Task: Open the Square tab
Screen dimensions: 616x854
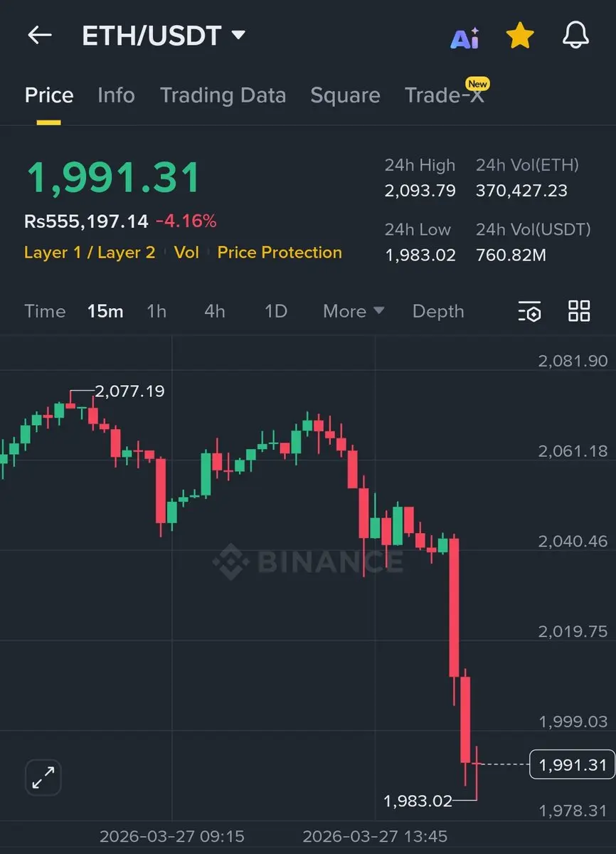Action: tap(345, 95)
